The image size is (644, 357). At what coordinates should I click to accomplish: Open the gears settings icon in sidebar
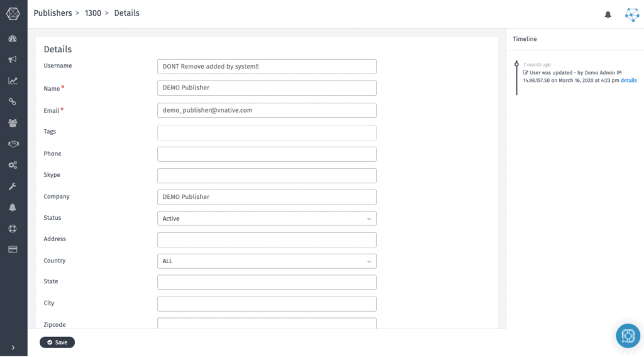(x=13, y=165)
